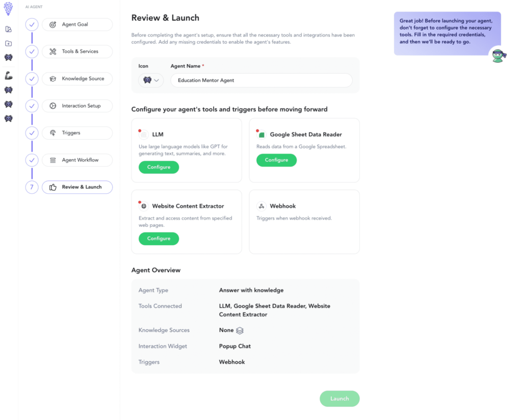
Task: Click the step 7 circle next to Review & Launch
Action: pos(32,187)
